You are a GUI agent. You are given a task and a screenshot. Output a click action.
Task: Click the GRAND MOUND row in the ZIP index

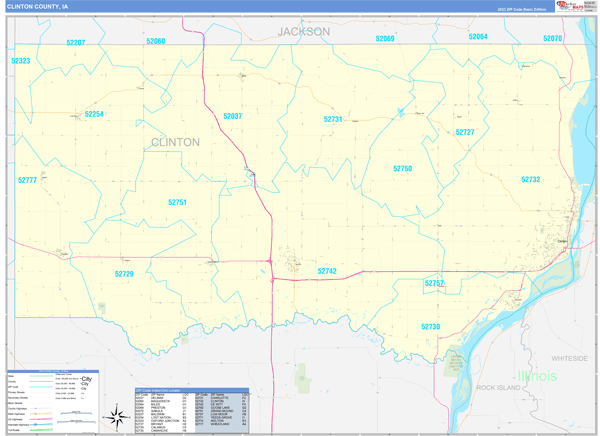(222, 411)
